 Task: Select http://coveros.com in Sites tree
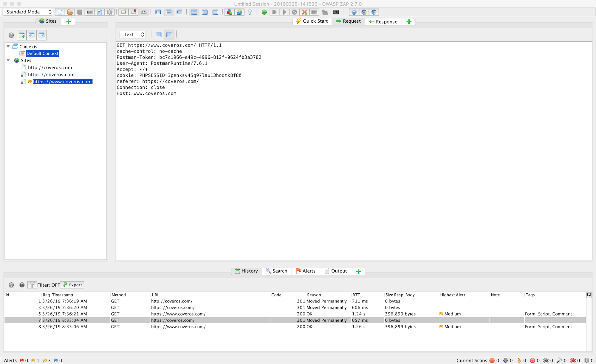50,68
